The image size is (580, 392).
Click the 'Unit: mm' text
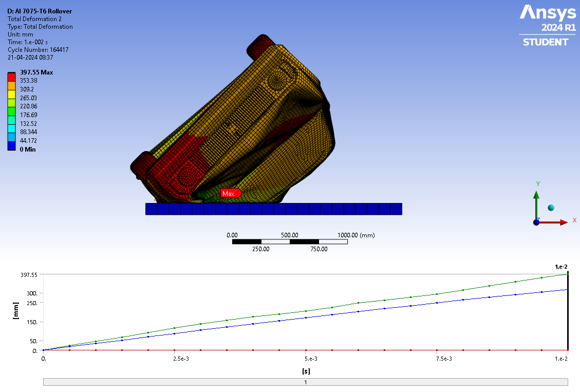(x=21, y=34)
